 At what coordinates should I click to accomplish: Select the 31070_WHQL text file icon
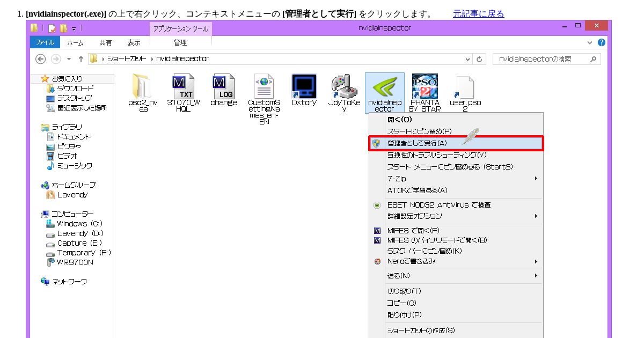(183, 86)
